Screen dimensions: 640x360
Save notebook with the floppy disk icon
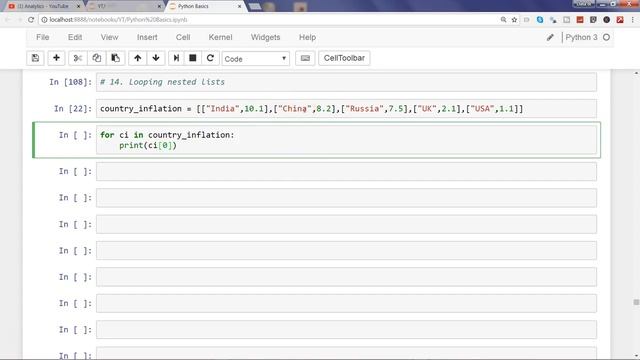(x=36, y=58)
